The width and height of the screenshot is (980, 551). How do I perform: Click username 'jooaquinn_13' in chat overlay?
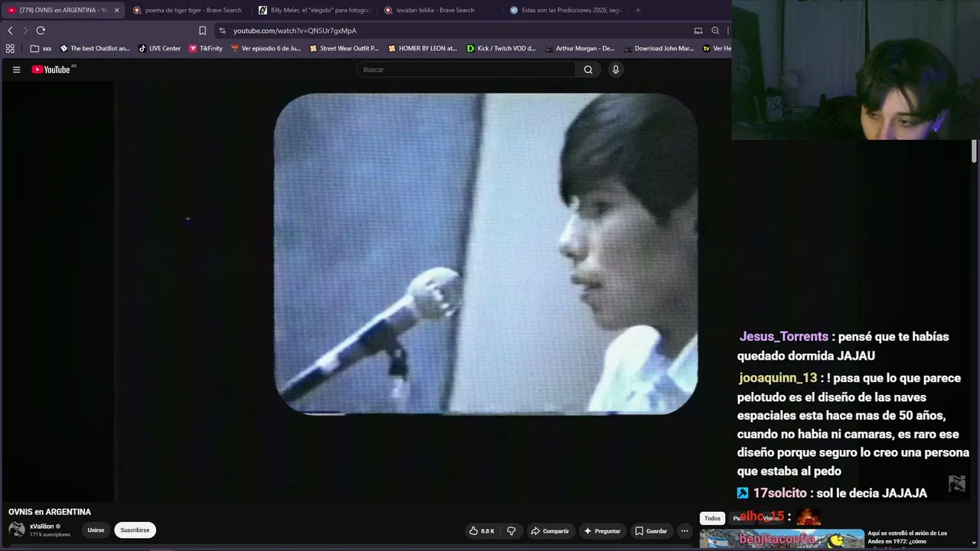[778, 378]
